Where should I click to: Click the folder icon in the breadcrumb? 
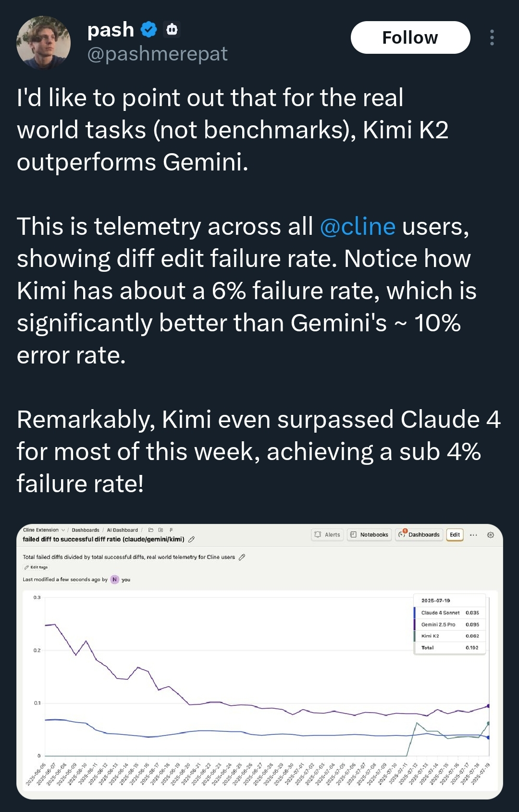150,530
